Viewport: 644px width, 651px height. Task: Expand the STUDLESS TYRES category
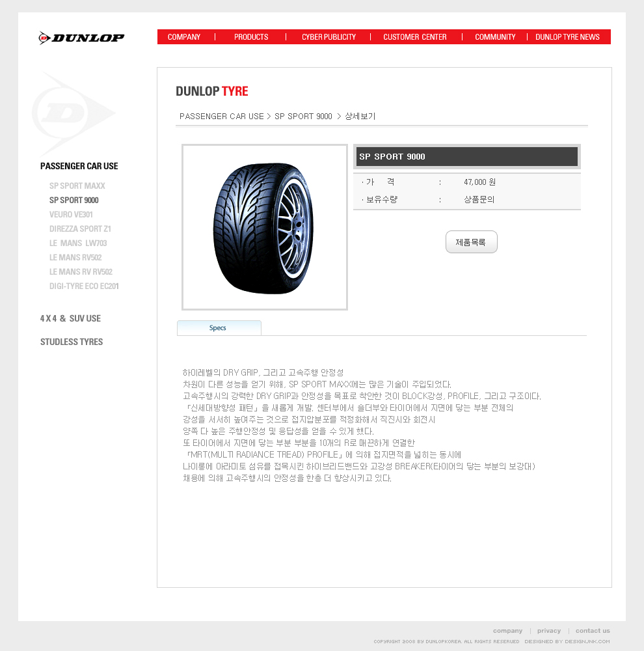pyautogui.click(x=72, y=342)
